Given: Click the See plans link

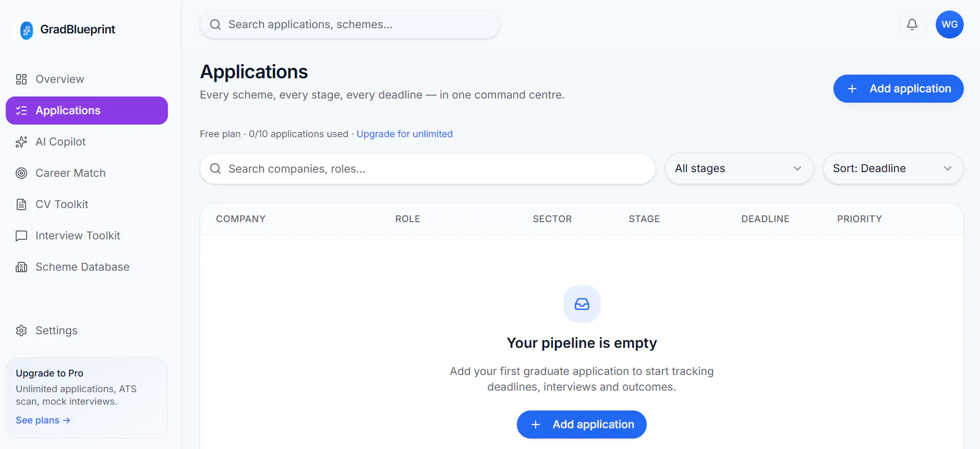Looking at the screenshot, I should point(43,420).
